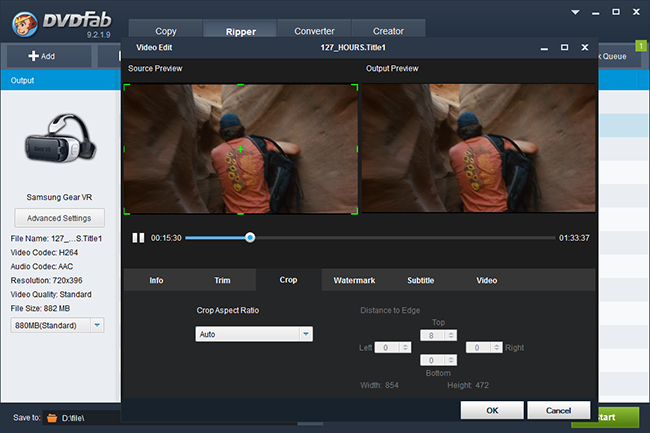
Task: Click the Top distance stepper
Action: [x=451, y=335]
